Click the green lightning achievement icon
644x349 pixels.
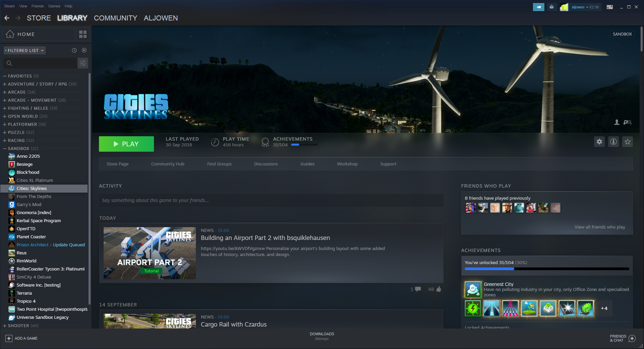point(473,308)
